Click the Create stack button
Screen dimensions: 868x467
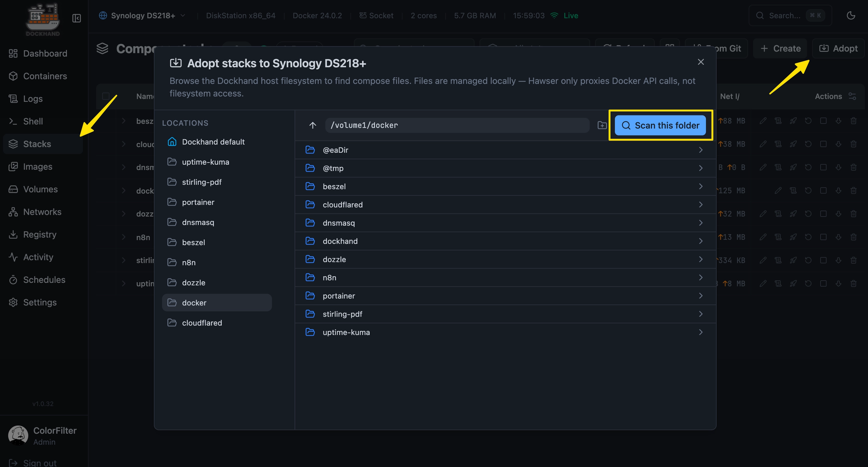[x=780, y=49]
